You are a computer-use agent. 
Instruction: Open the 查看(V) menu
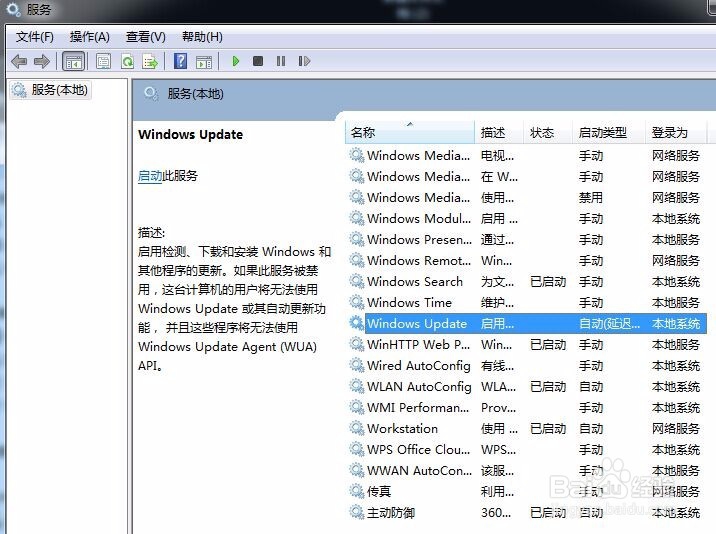146,37
